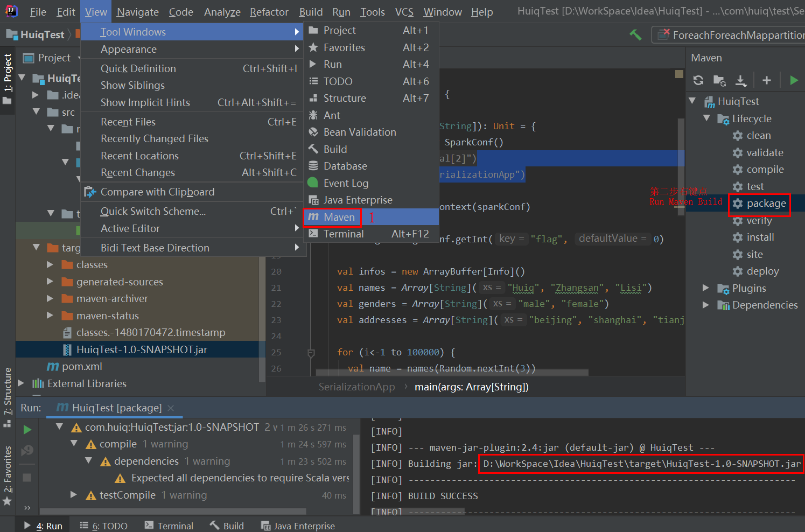Expand the maven-status folder

click(50, 316)
